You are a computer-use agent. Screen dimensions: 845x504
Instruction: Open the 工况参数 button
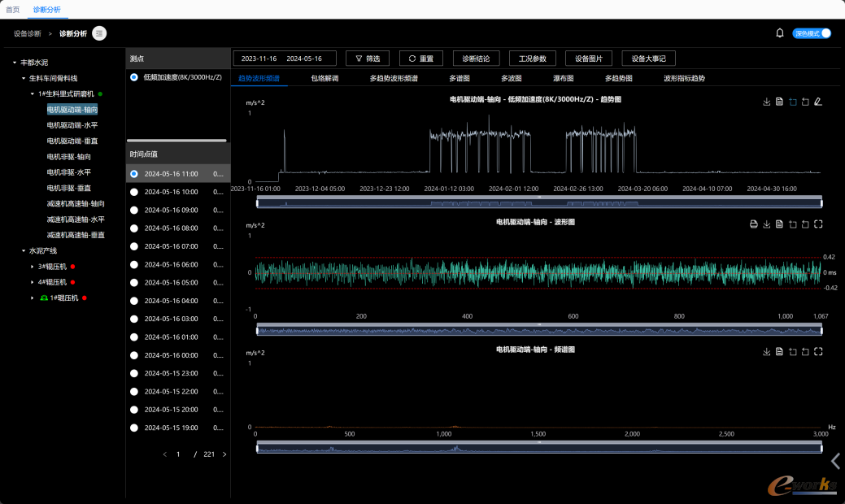point(533,59)
